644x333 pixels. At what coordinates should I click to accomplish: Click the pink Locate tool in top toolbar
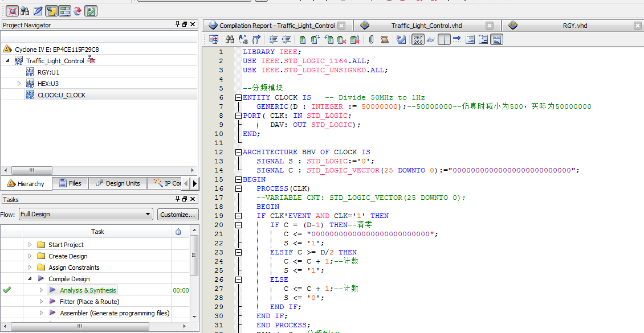(x=13, y=11)
